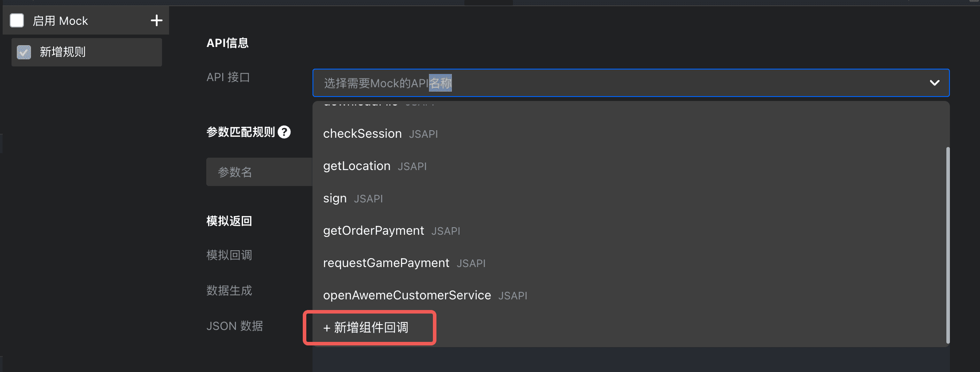Click the plus icon to add Mock rule
Viewport: 980px width, 372px height.
[156, 20]
